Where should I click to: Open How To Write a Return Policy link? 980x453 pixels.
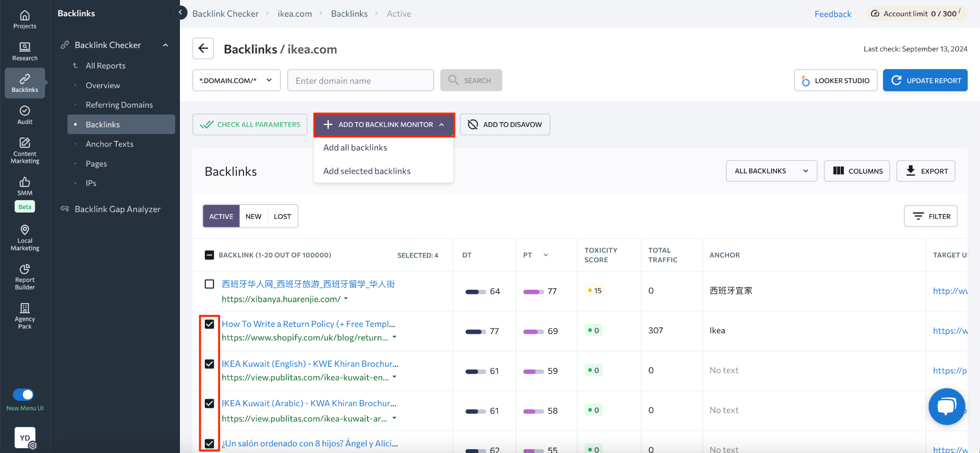pyautogui.click(x=309, y=324)
